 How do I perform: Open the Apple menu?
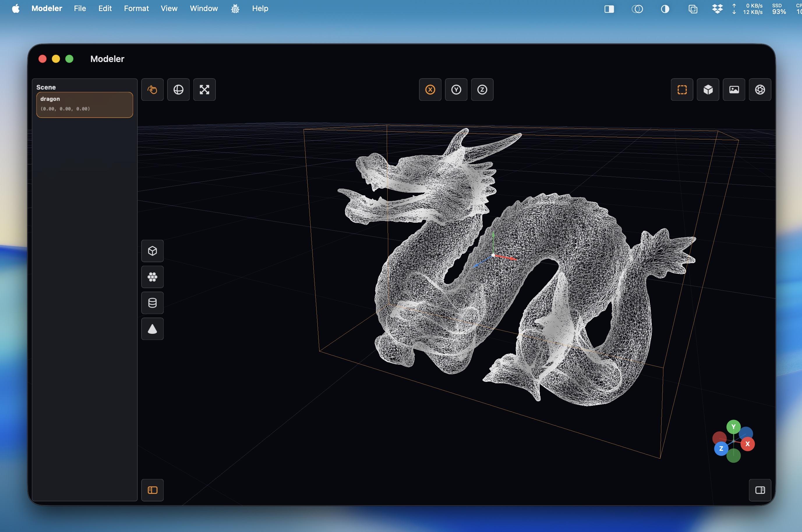16,8
